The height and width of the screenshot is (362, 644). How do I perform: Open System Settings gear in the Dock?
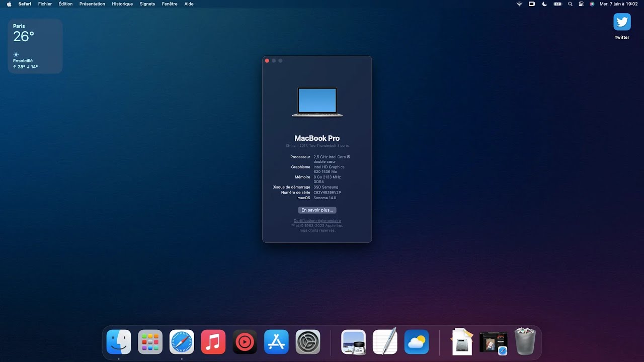coord(308,342)
